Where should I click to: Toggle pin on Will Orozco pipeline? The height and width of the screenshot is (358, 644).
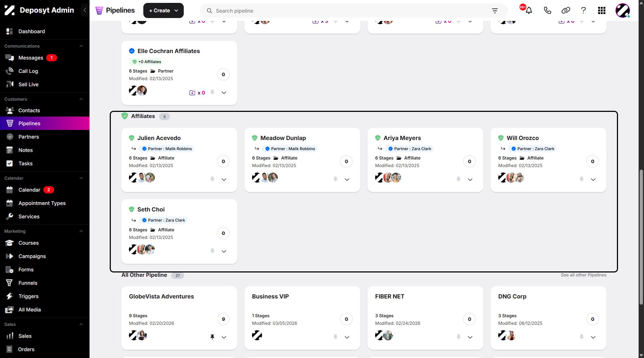tap(582, 179)
